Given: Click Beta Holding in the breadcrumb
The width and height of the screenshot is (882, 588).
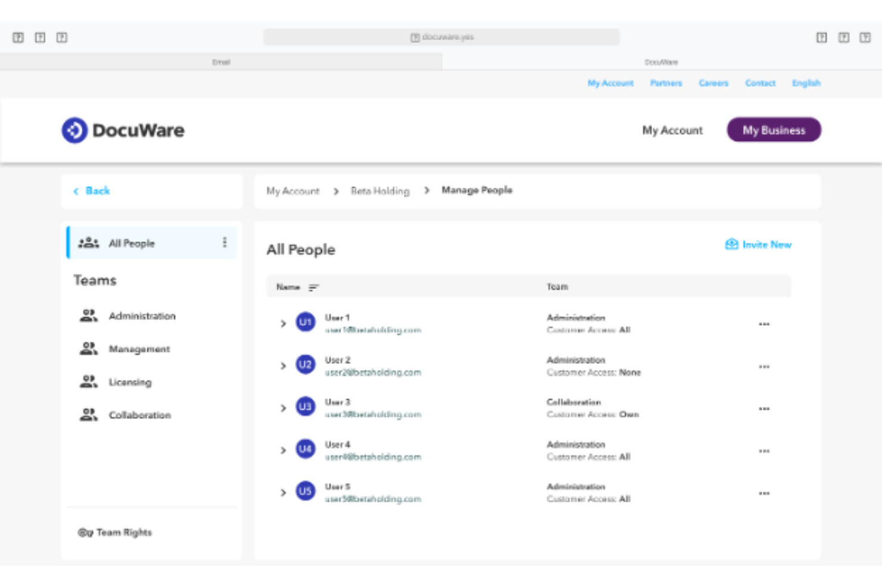Looking at the screenshot, I should 380,191.
